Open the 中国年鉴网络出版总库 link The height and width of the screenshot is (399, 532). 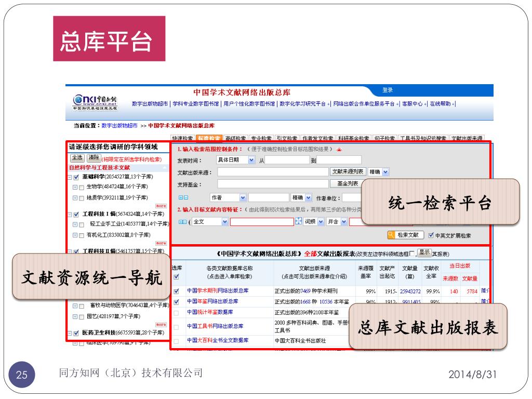pyautogui.click(x=212, y=301)
